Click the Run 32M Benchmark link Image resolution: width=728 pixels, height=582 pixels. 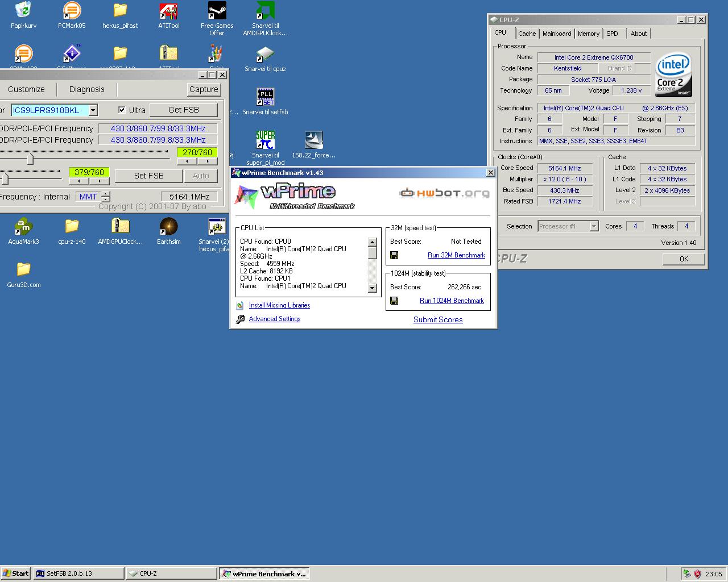[456, 255]
